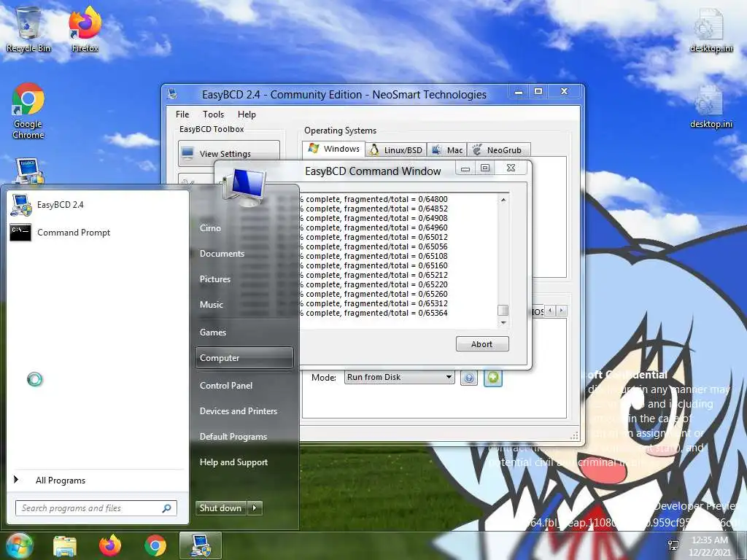Click the Shut down button
This screenshot has height=560, width=747.
coord(220,508)
